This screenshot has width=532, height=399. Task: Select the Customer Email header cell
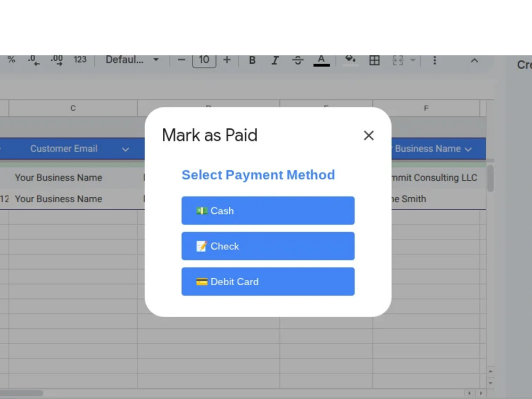tap(73, 148)
